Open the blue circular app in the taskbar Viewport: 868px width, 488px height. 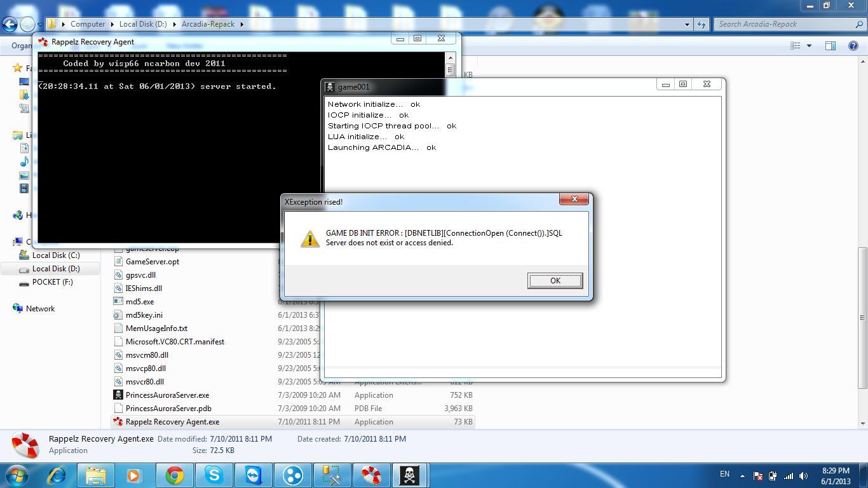point(292,475)
